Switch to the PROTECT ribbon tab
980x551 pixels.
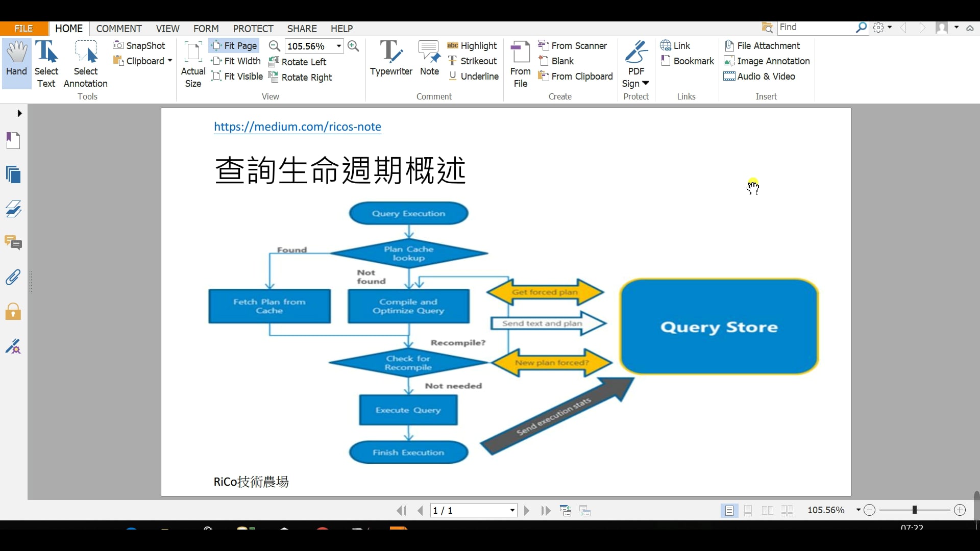click(253, 29)
